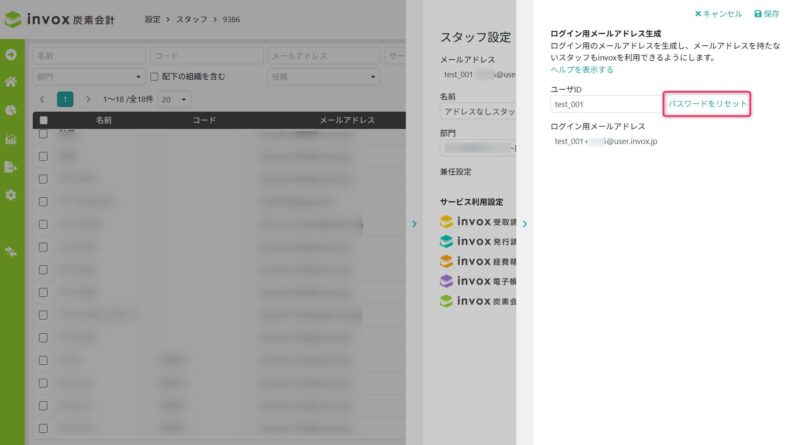Open the rows-per-page dropdown showing 20

click(x=174, y=100)
